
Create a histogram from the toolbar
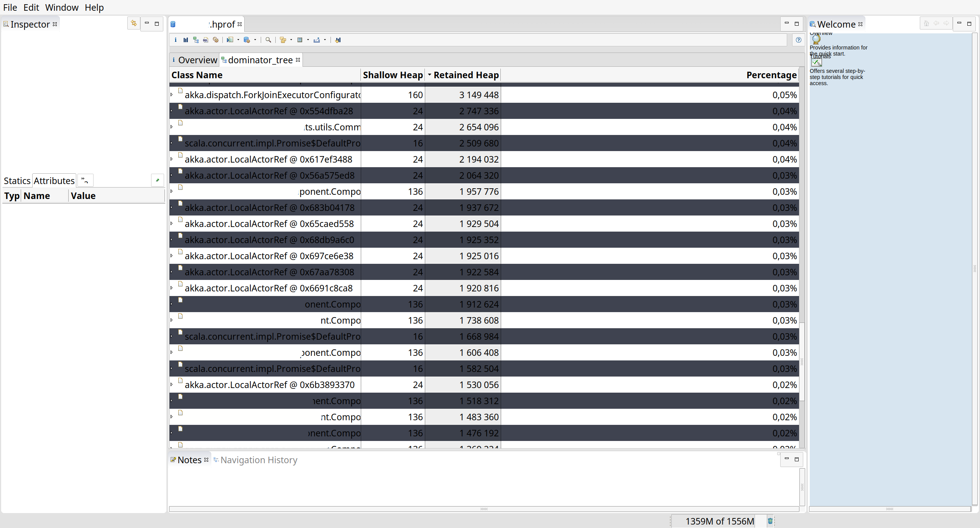[186, 40]
